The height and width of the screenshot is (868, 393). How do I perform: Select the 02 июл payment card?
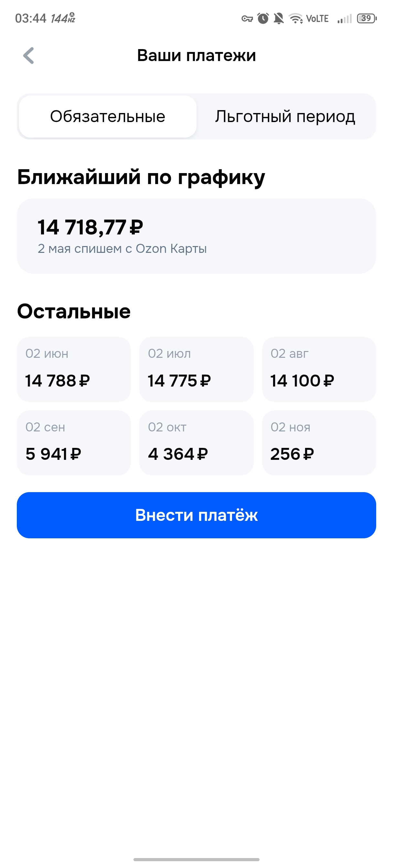tap(196, 369)
